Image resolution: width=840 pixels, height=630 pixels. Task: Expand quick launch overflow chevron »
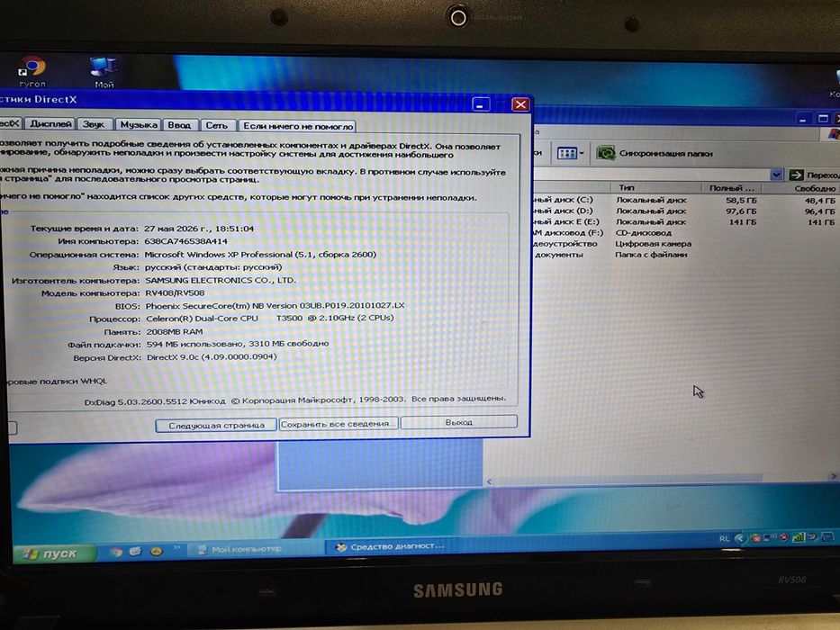coord(176,548)
